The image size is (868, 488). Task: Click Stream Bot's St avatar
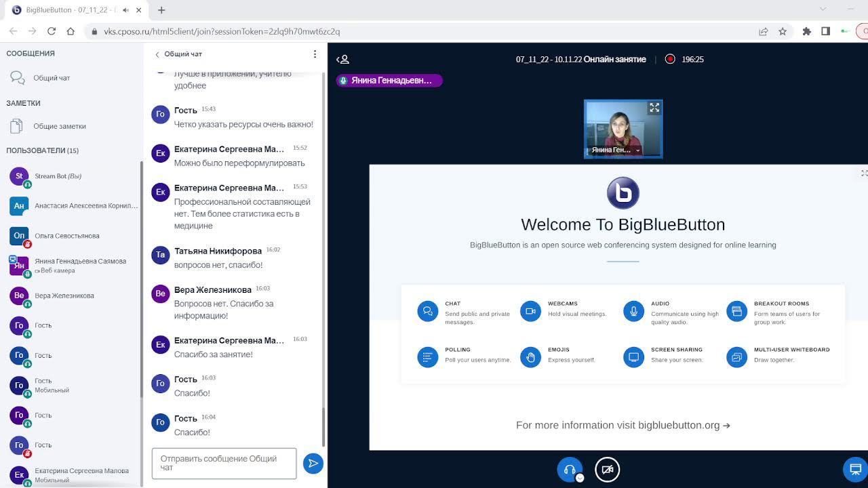tap(19, 176)
